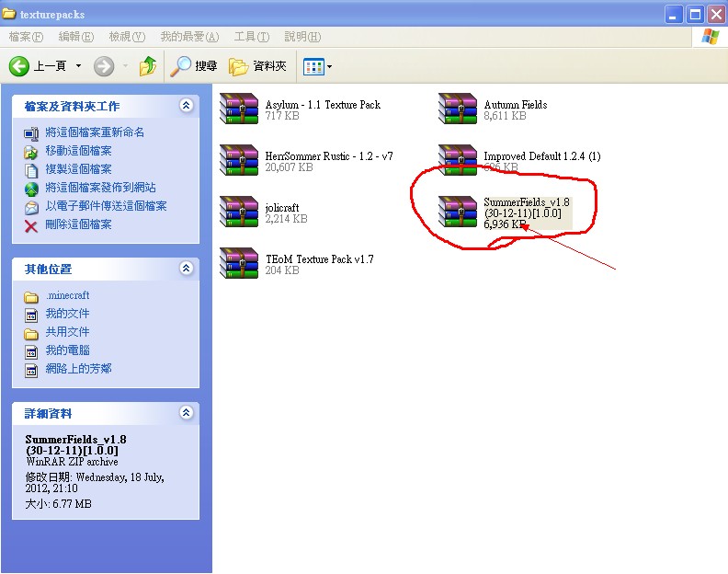Click 將這個檔案發佈到網站 publish link
Screen dimensions: 728x574
[100, 188]
